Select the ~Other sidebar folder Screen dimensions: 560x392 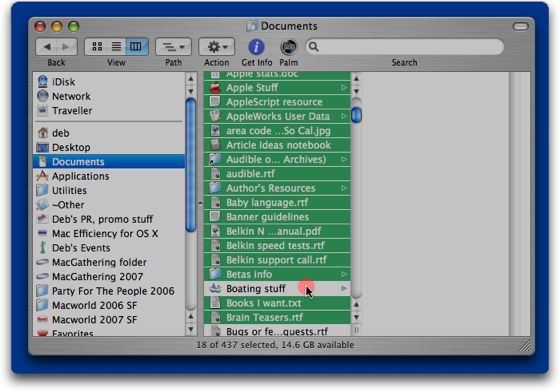[109, 205]
